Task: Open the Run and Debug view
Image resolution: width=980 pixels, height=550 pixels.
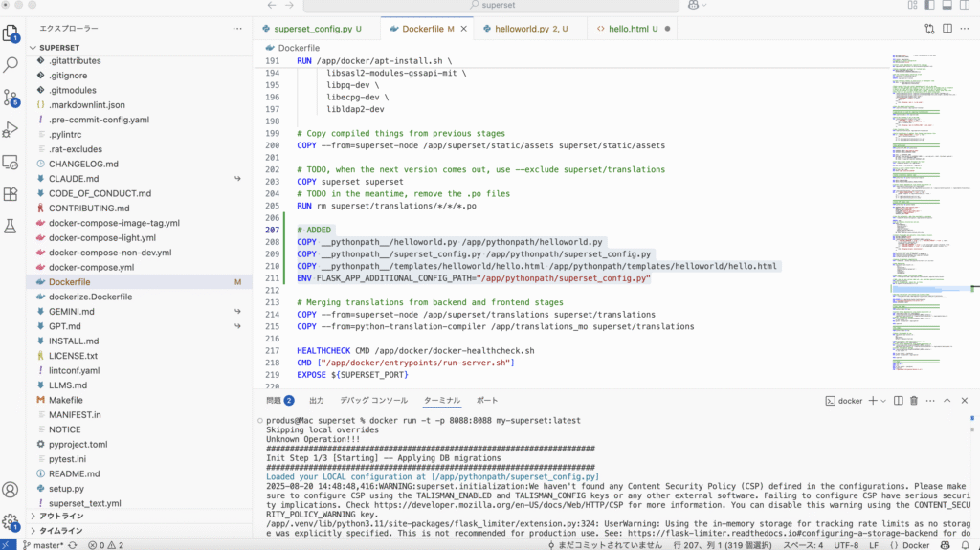Action: pos(11,129)
